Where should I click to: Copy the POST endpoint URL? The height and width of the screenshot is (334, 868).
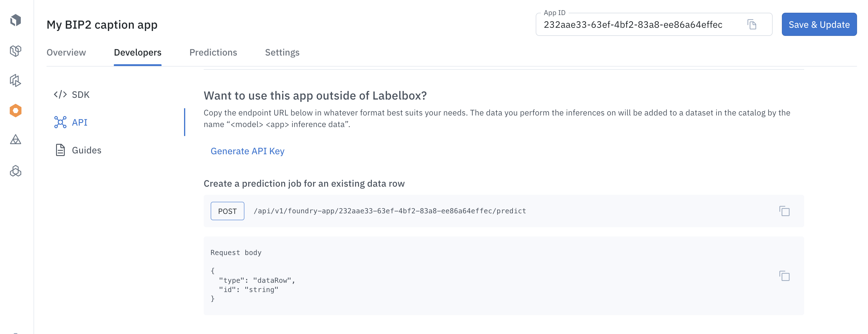(784, 211)
